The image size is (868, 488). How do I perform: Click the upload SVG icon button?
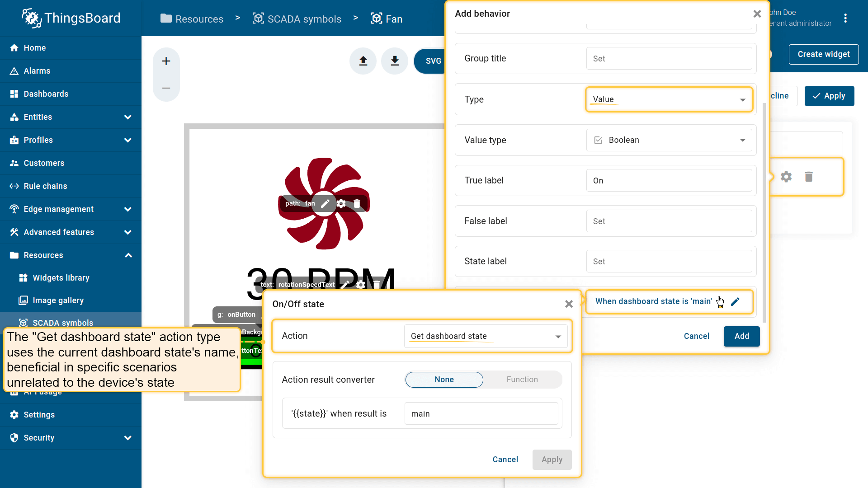click(x=363, y=61)
